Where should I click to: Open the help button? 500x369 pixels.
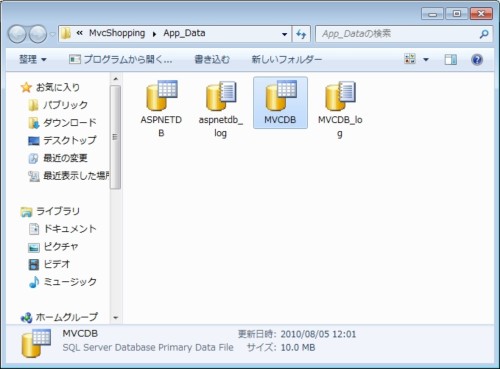pos(477,60)
